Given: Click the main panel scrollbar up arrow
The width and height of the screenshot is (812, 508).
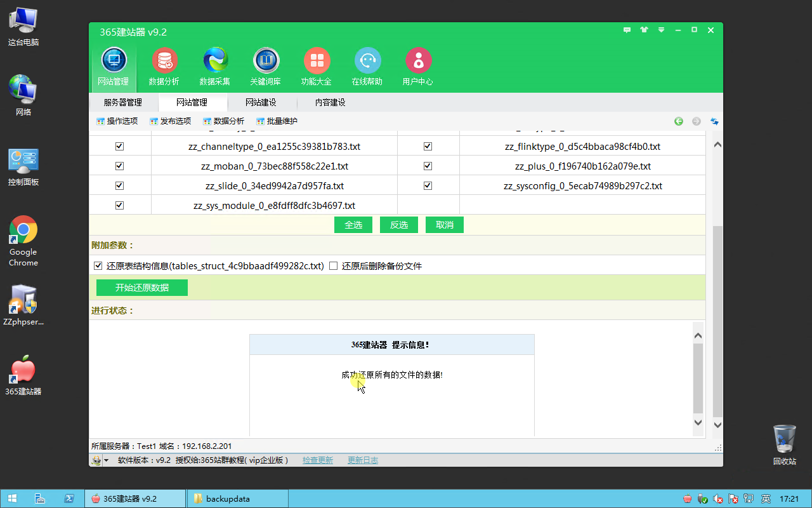Looking at the screenshot, I should tap(717, 145).
